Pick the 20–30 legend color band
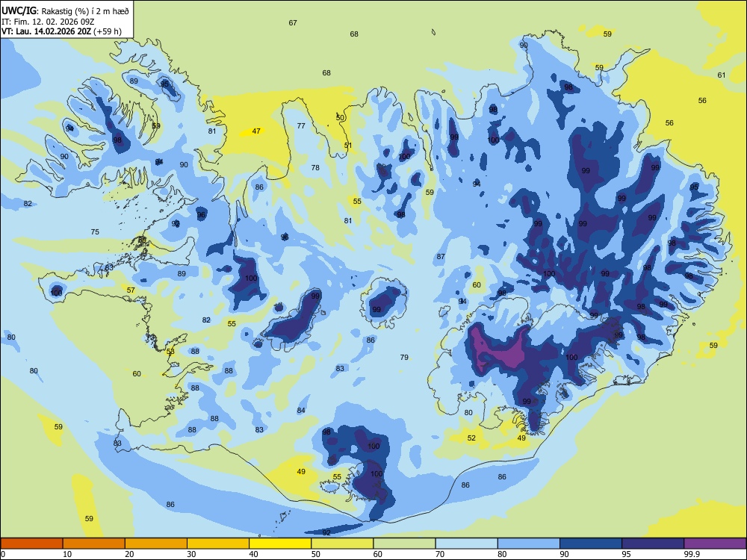The width and height of the screenshot is (747, 560). 156,544
